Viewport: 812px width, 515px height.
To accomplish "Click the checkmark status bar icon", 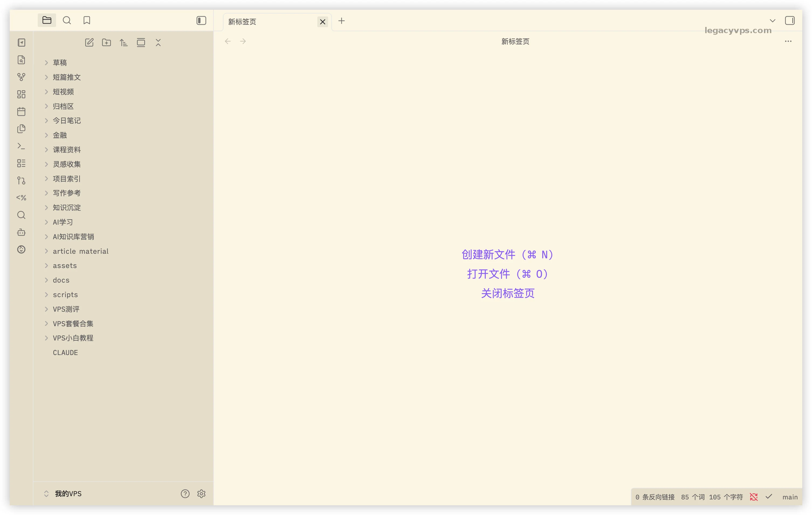I will [769, 497].
